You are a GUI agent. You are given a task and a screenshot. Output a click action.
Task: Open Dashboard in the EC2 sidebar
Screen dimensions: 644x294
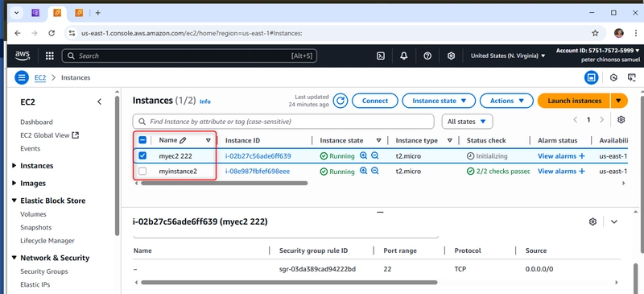[x=36, y=122]
